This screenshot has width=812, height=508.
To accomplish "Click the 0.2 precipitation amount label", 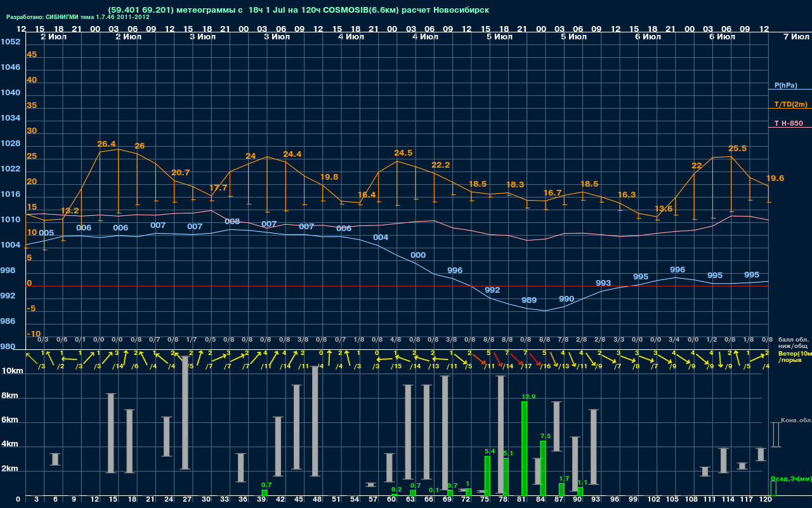I will point(397,490).
